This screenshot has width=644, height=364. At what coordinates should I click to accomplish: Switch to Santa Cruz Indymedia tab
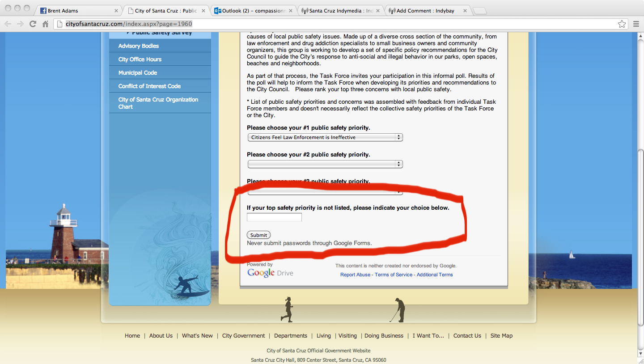[x=338, y=11]
